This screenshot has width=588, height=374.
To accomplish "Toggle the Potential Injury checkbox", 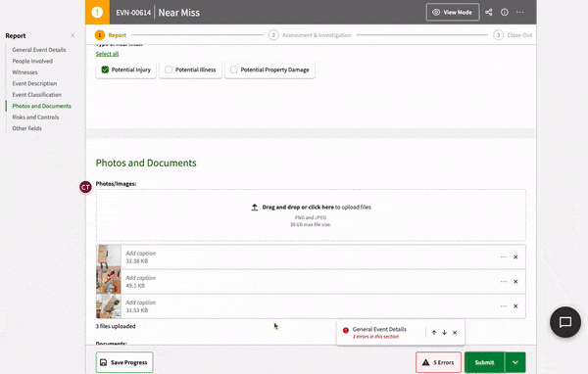I will point(105,70).
